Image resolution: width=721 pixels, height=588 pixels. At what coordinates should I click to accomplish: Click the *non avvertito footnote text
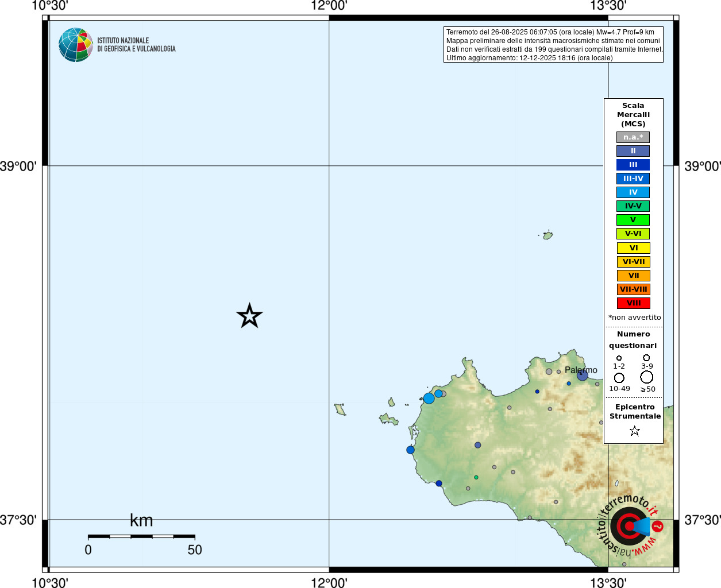634,318
